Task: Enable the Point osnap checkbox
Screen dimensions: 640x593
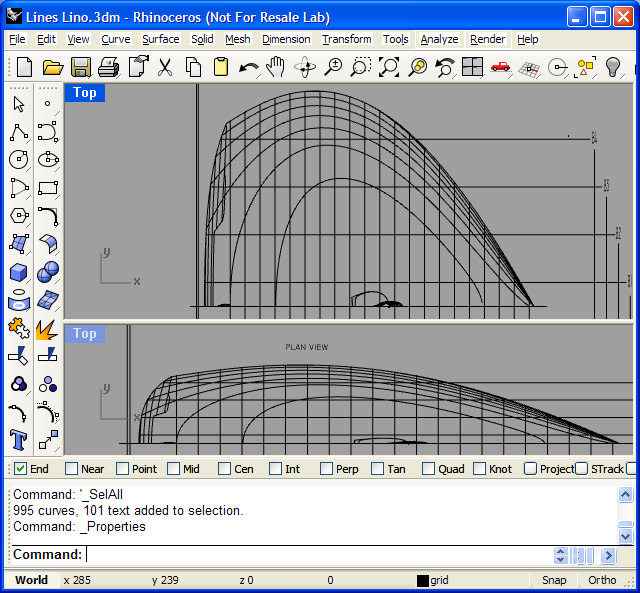Action: [122, 469]
